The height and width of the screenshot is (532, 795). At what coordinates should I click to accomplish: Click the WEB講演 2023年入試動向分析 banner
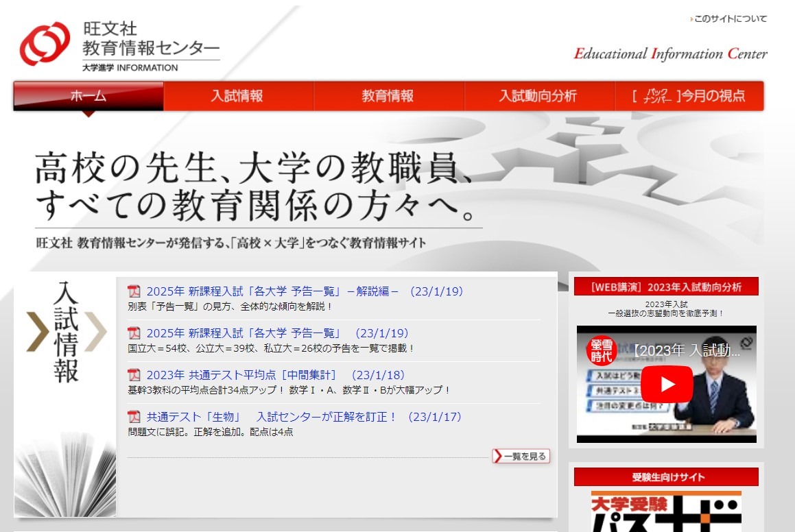point(666,287)
